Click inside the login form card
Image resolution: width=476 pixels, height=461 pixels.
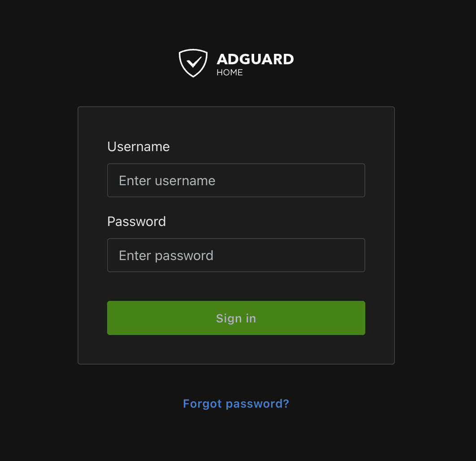point(236,287)
